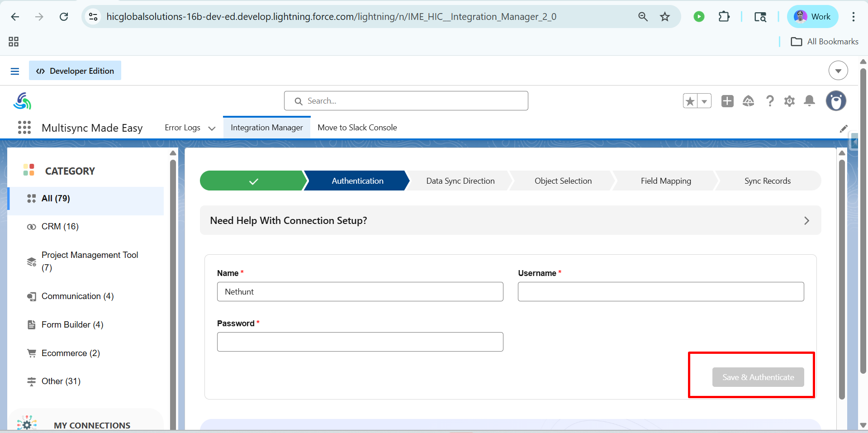
Task: Open the Notifications bell
Action: (810, 101)
